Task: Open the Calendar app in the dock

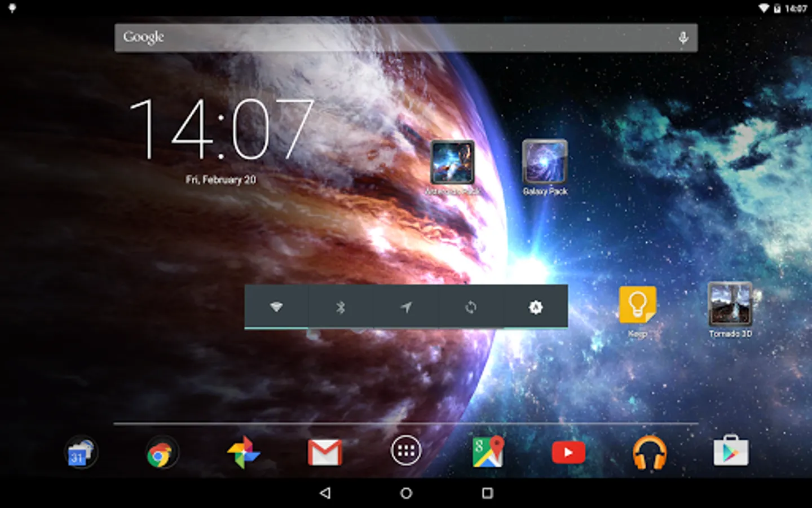Action: click(x=81, y=452)
